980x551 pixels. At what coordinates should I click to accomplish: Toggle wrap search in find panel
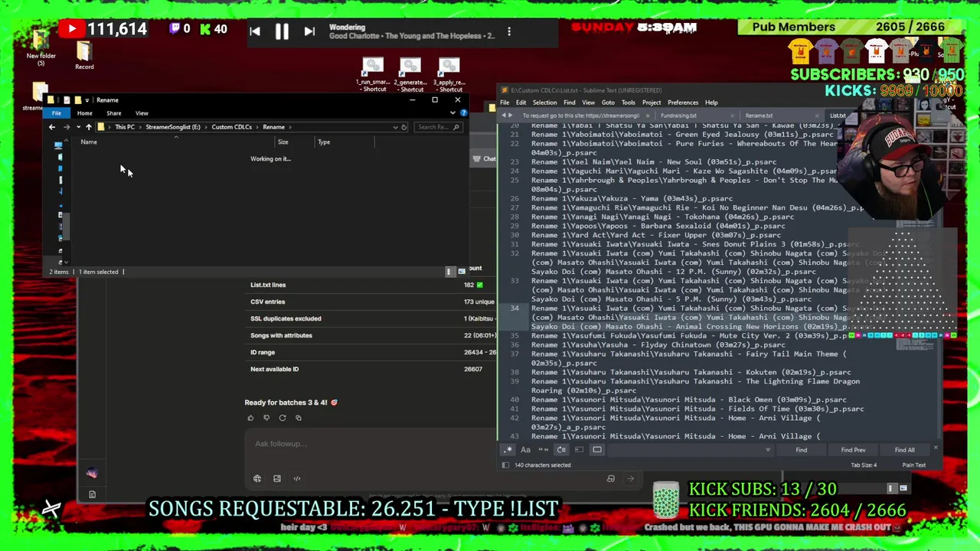[561, 450]
